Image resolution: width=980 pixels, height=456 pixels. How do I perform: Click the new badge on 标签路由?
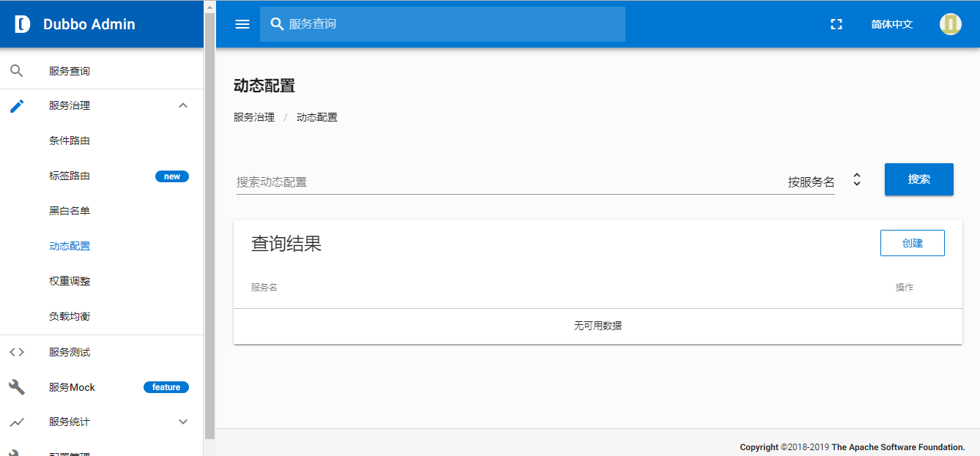(x=172, y=176)
